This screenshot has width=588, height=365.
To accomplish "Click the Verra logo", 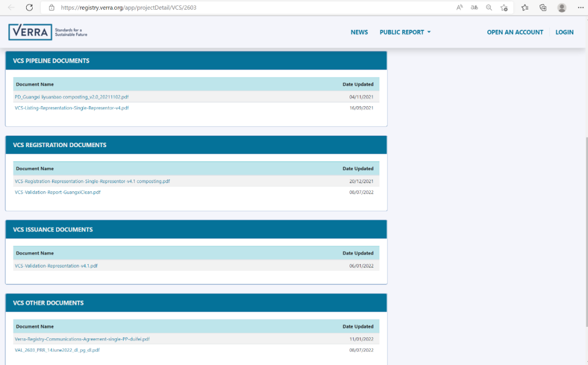I will [x=47, y=32].
